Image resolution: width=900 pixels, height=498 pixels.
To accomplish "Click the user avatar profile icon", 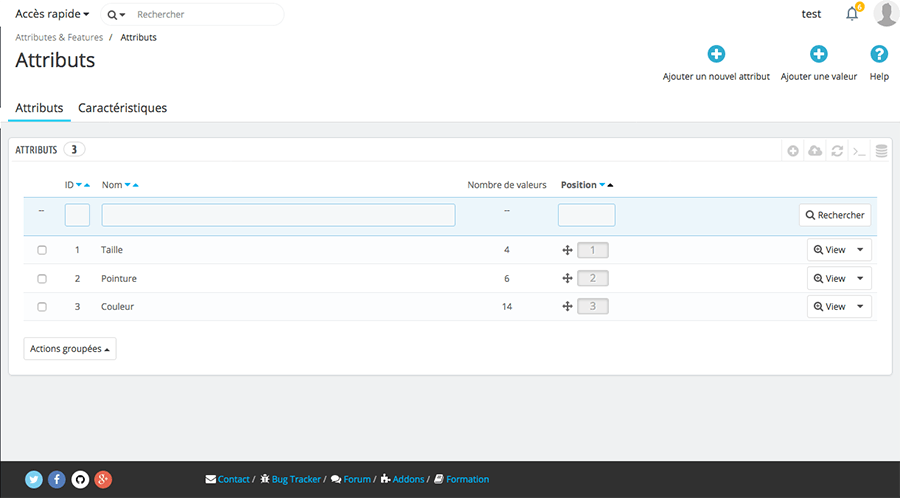I will click(x=885, y=14).
